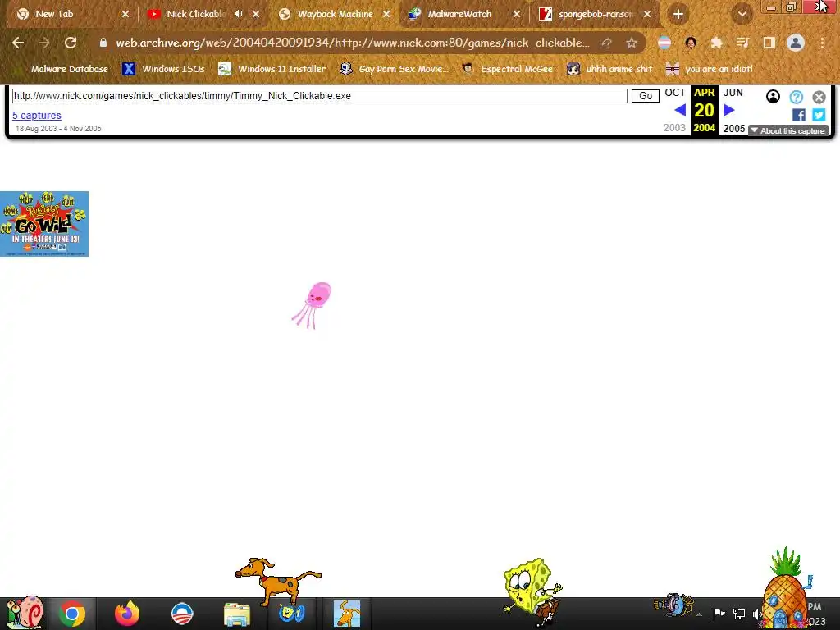
Task: Open the striped flag extension icon
Action: 664,43
